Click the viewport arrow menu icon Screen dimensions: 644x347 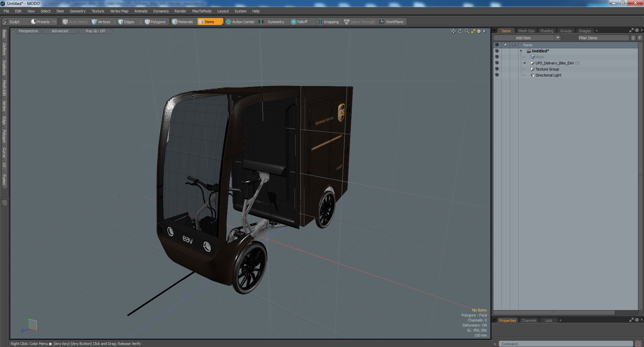[484, 31]
